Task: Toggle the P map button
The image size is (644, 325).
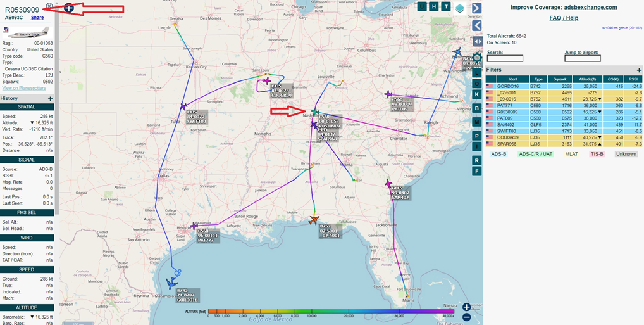Action: [x=476, y=136]
